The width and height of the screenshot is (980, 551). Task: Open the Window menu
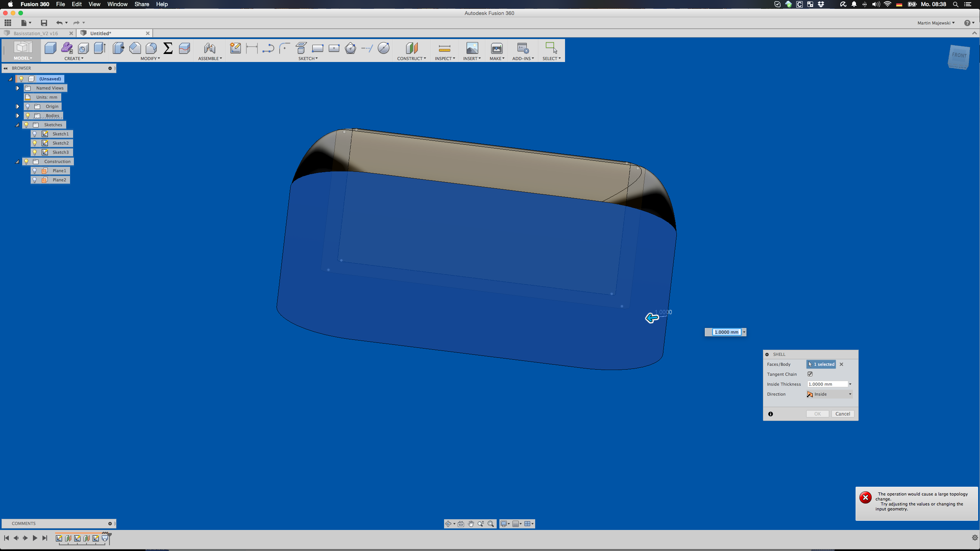(x=117, y=4)
